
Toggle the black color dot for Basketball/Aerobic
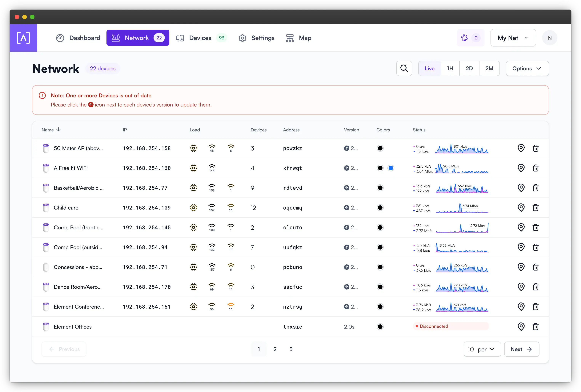click(380, 188)
